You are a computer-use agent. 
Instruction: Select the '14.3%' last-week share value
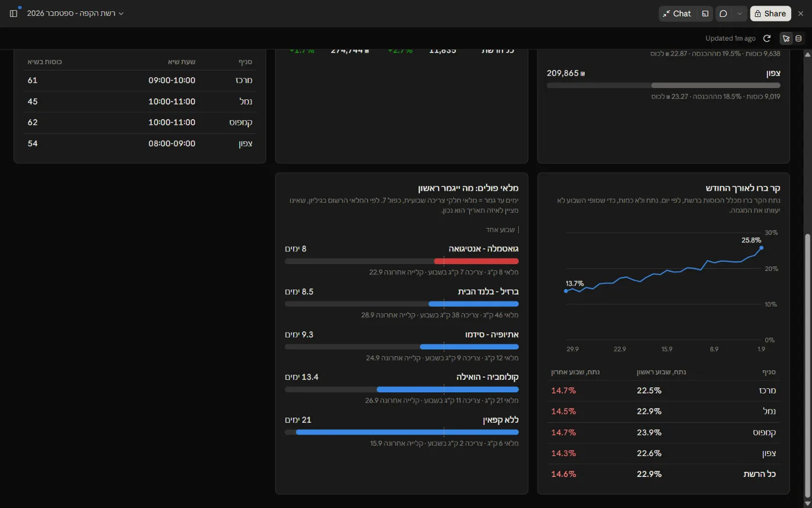pyautogui.click(x=563, y=453)
